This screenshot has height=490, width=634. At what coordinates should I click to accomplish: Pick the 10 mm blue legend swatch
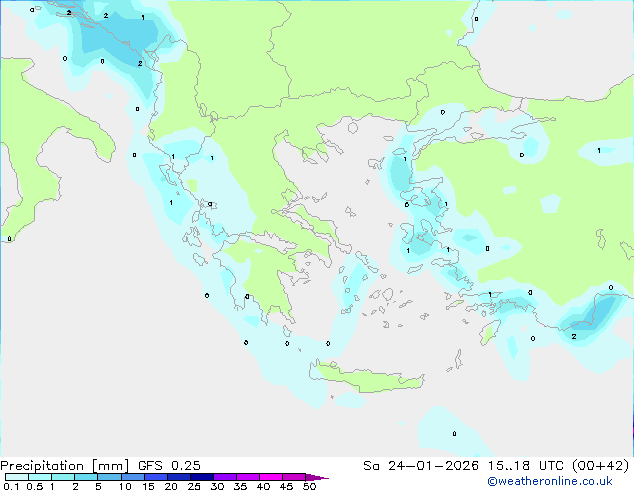click(x=133, y=477)
